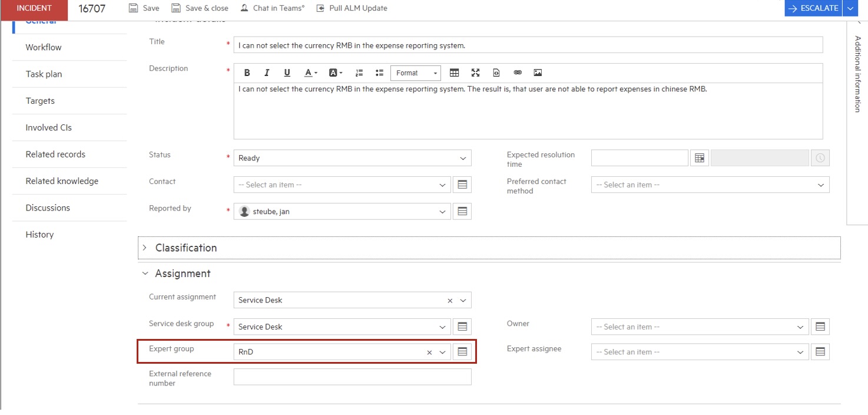
Task: Apply italic formatting in description
Action: point(267,72)
